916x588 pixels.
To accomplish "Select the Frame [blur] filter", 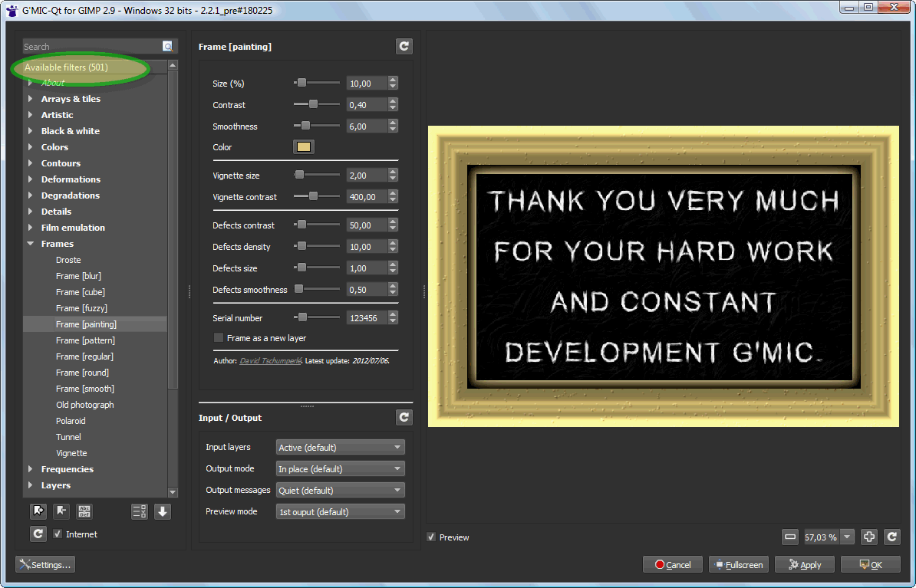I will click(78, 276).
